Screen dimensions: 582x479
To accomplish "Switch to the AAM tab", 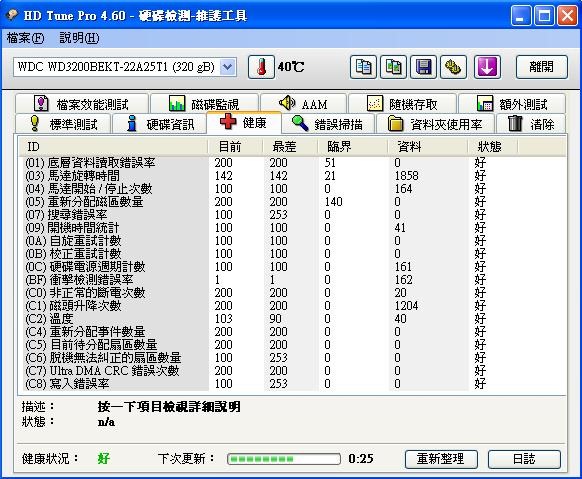I will (x=303, y=104).
